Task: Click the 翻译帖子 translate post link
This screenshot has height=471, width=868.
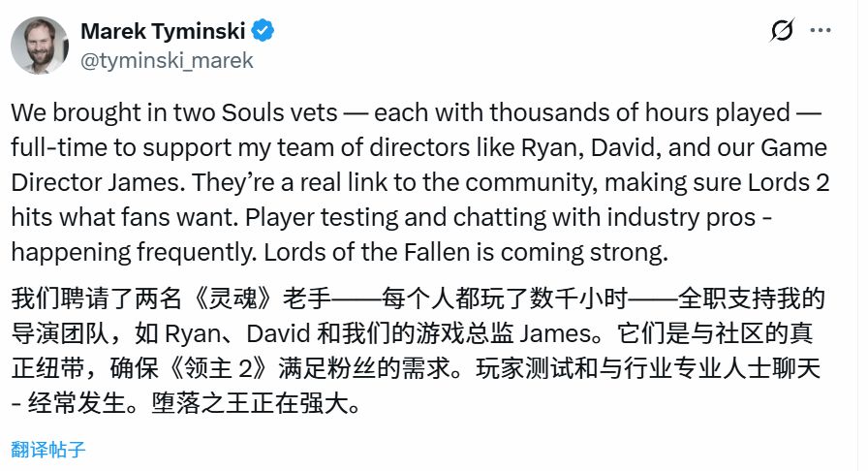Action: click(x=49, y=450)
